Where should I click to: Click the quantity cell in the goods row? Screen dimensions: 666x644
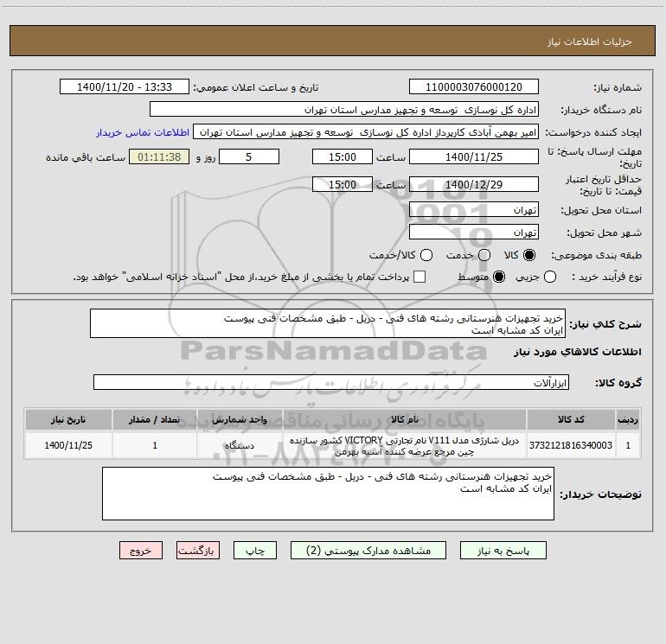155,445
